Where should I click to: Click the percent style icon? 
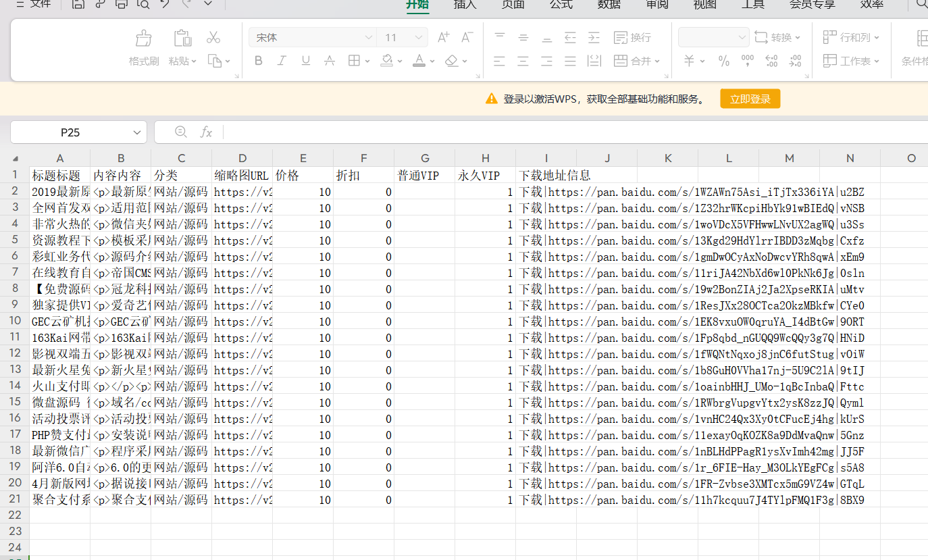(723, 61)
